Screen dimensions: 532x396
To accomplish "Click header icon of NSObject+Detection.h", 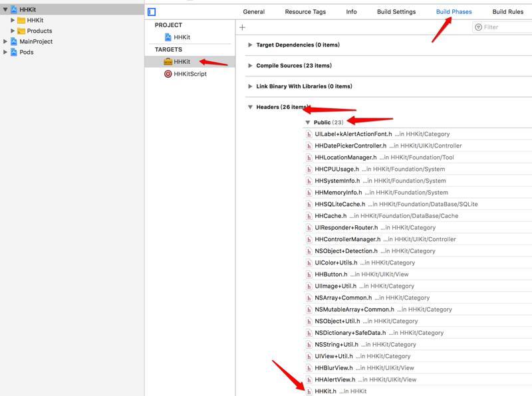I will (x=309, y=251).
